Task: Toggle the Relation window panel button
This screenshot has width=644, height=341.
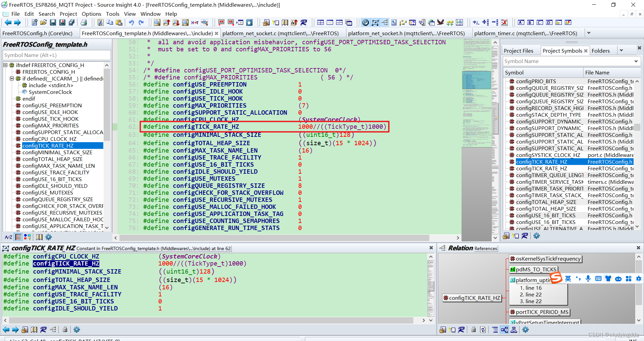Action: pos(385,22)
